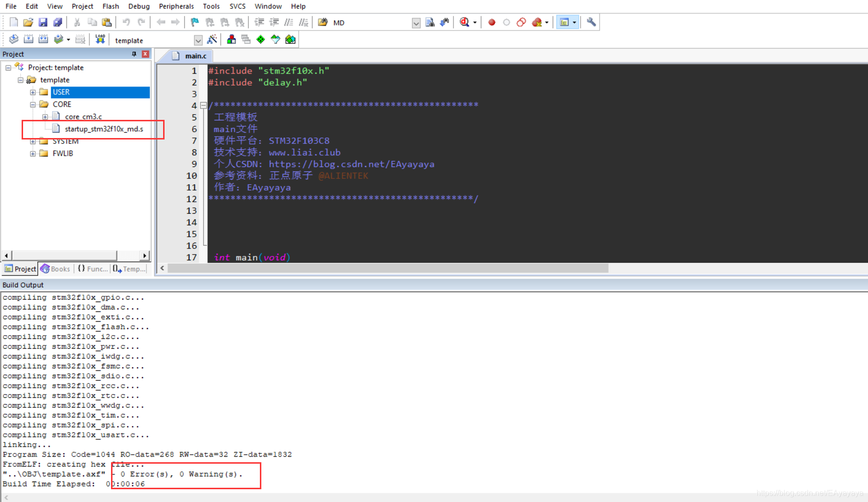Save the current file with floppy icon
This screenshot has height=502, width=868.
(x=43, y=22)
